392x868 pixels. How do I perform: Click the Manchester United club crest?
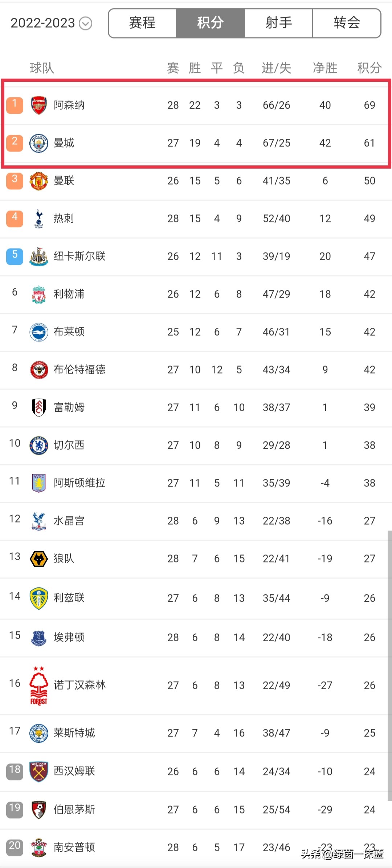point(38,181)
